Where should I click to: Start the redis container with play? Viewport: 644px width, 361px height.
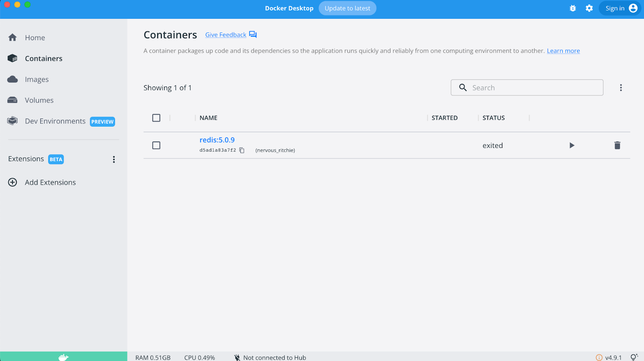click(572, 146)
